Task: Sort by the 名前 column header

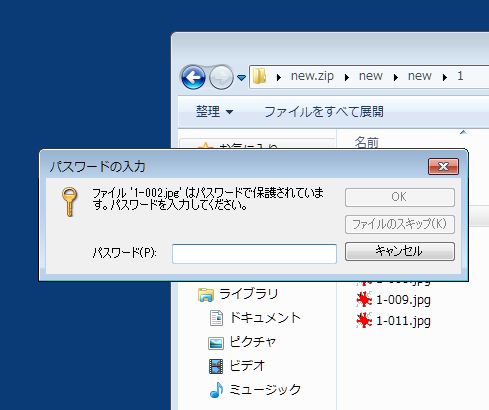Action: click(367, 143)
